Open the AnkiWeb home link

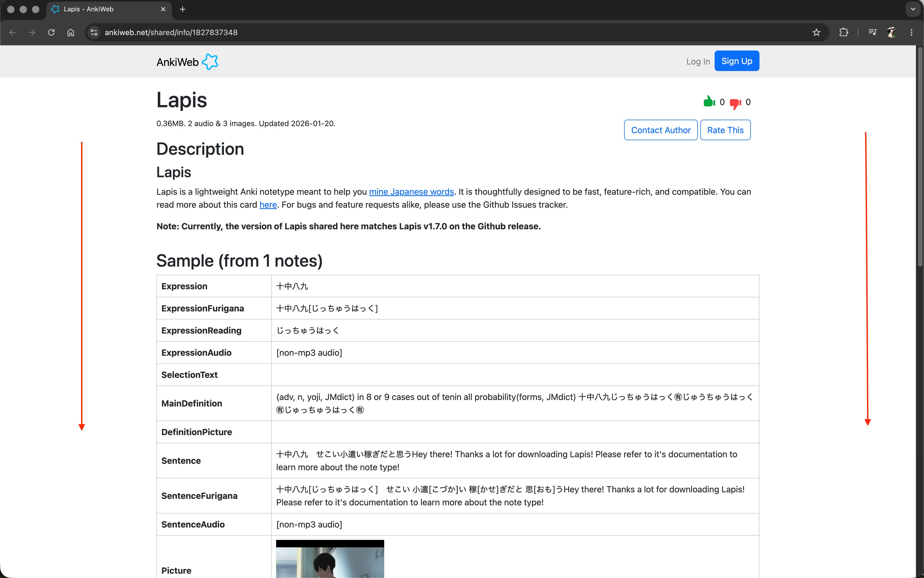[x=187, y=62]
